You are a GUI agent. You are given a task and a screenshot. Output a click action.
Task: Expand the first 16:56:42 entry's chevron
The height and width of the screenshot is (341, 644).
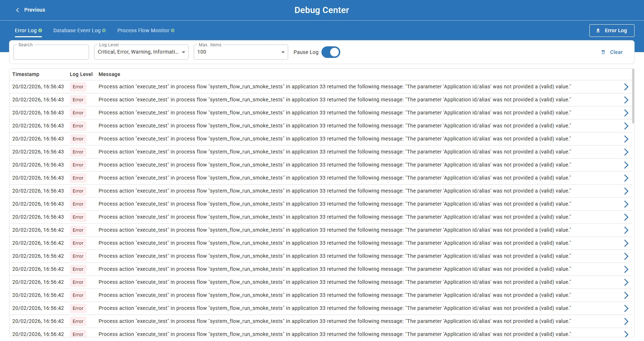[626, 230]
